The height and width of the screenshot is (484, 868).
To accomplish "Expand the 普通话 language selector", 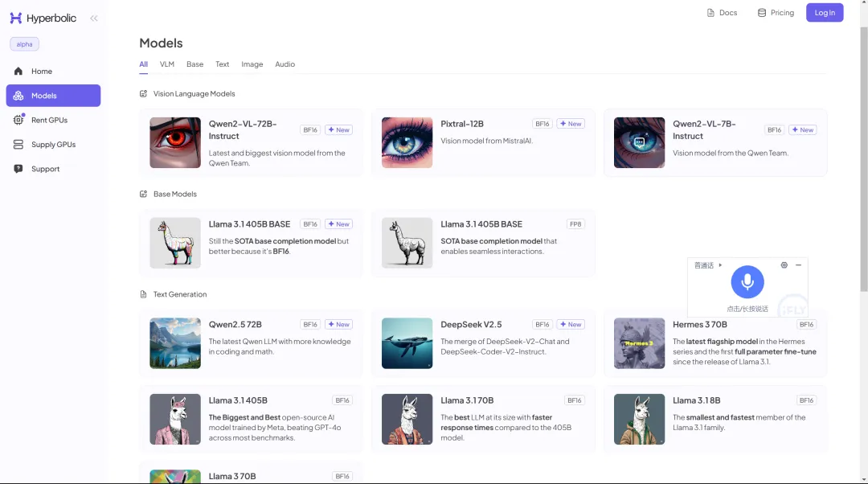I will click(708, 265).
